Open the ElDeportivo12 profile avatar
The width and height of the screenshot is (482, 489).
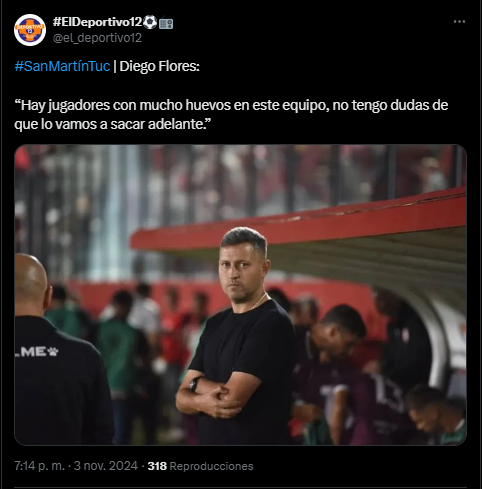(x=30, y=30)
